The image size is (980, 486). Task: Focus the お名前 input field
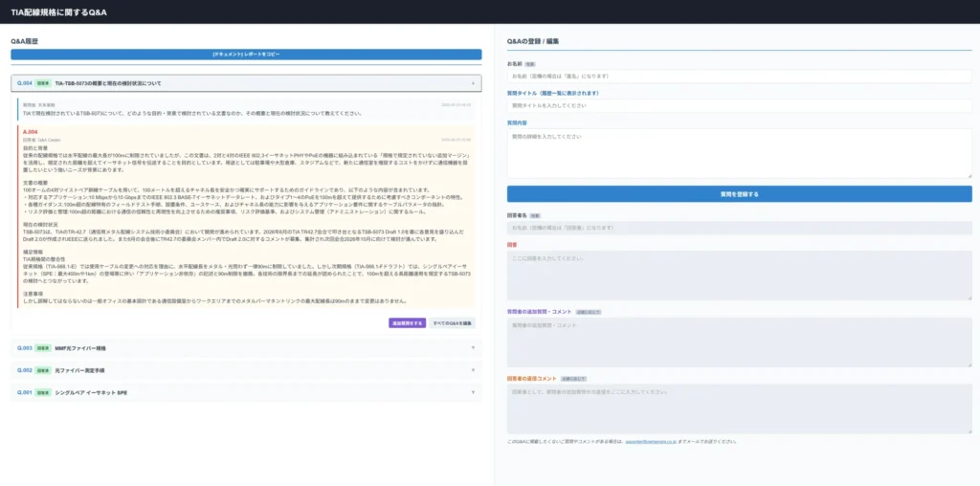tap(740, 77)
